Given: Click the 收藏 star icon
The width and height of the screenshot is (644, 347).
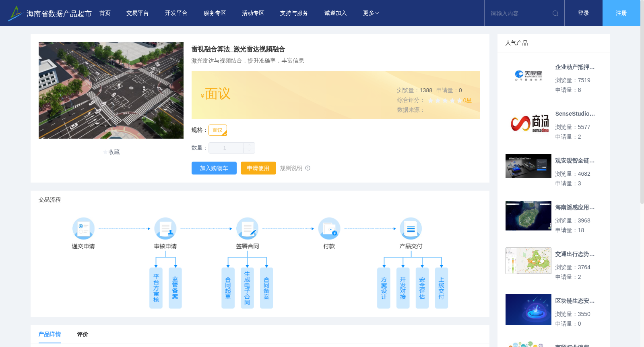Looking at the screenshot, I should pyautogui.click(x=105, y=152).
